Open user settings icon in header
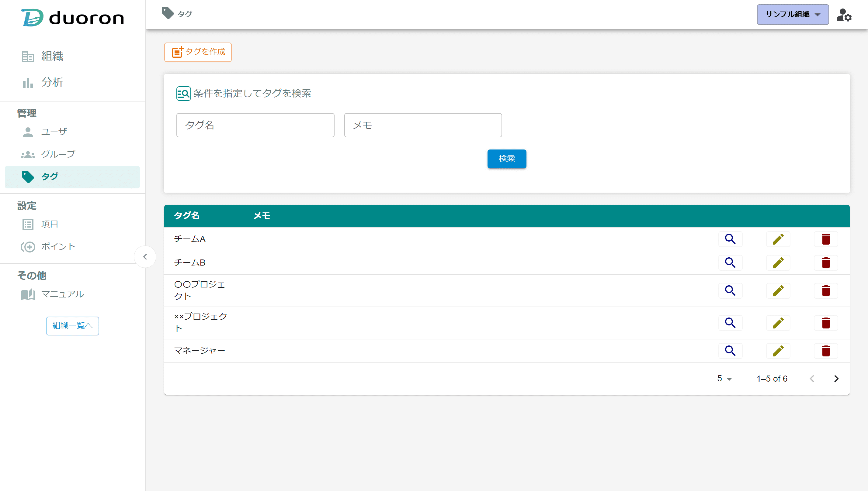This screenshot has height=491, width=868. 844,15
